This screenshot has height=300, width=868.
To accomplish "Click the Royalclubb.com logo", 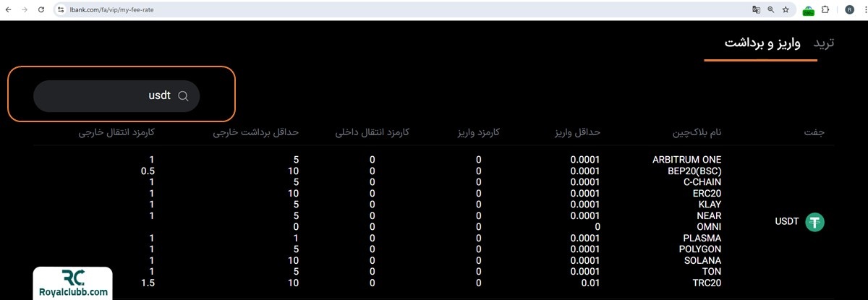I will tap(72, 283).
